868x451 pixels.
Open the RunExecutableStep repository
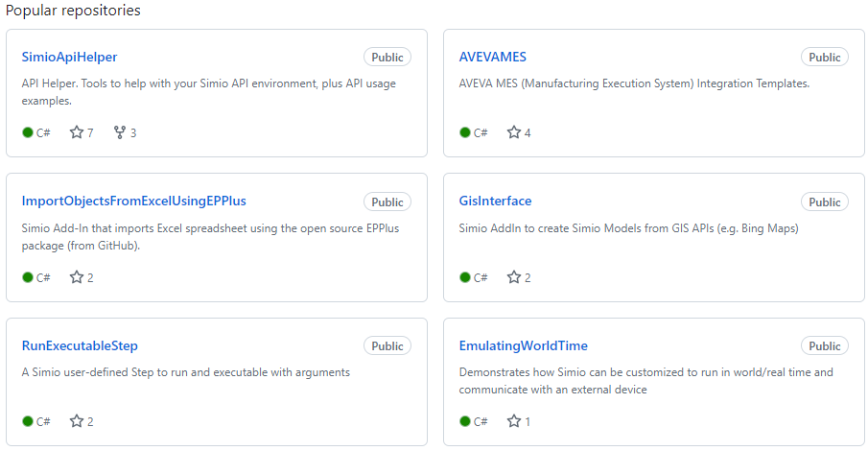(x=80, y=345)
